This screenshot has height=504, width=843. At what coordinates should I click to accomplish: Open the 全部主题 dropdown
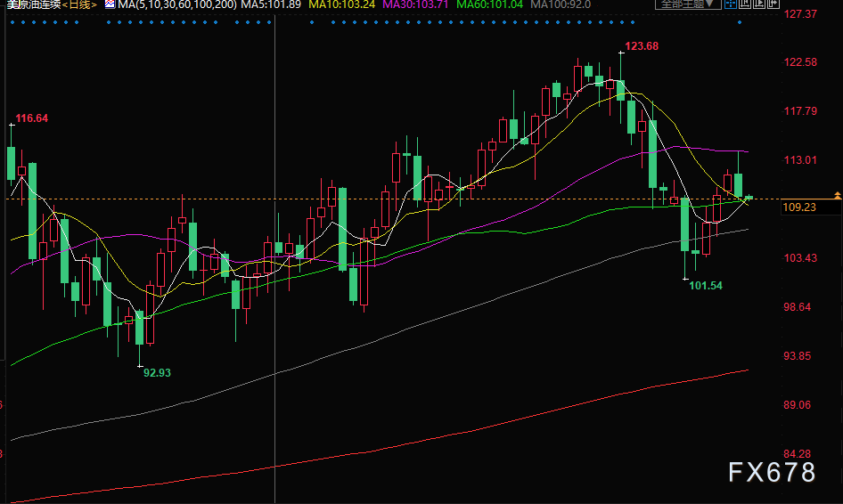tap(688, 4)
